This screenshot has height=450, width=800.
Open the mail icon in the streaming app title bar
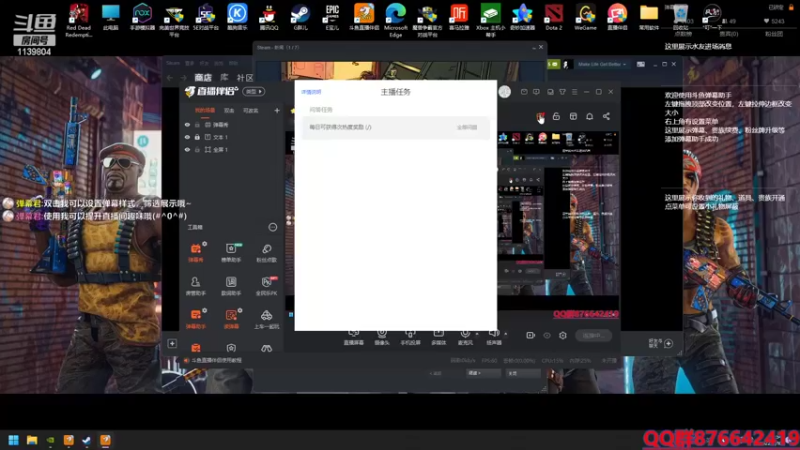coord(524,92)
